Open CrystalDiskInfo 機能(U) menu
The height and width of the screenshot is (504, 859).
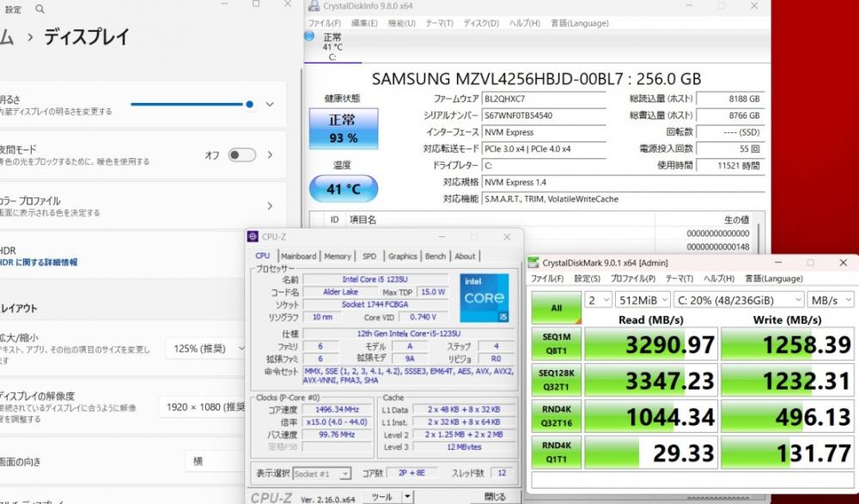coord(401,23)
